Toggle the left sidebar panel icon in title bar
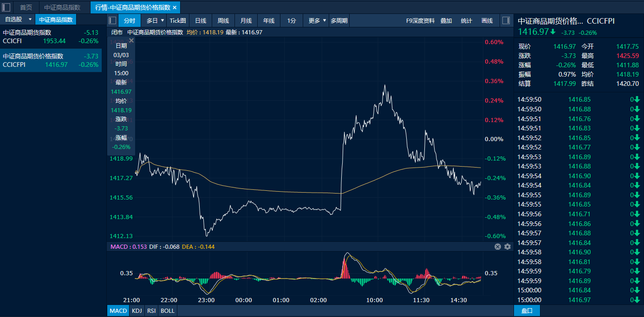This screenshot has width=644, height=317. pos(7,7)
